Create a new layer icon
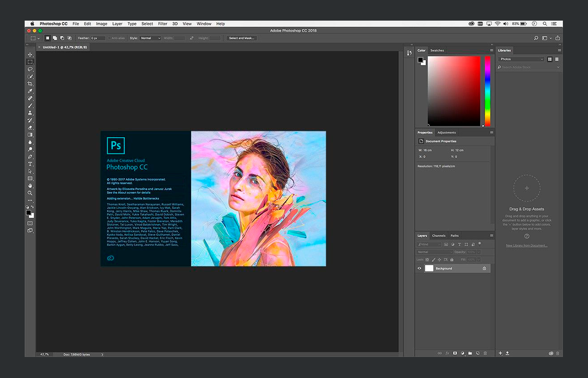The height and width of the screenshot is (378, 588). pos(478,353)
